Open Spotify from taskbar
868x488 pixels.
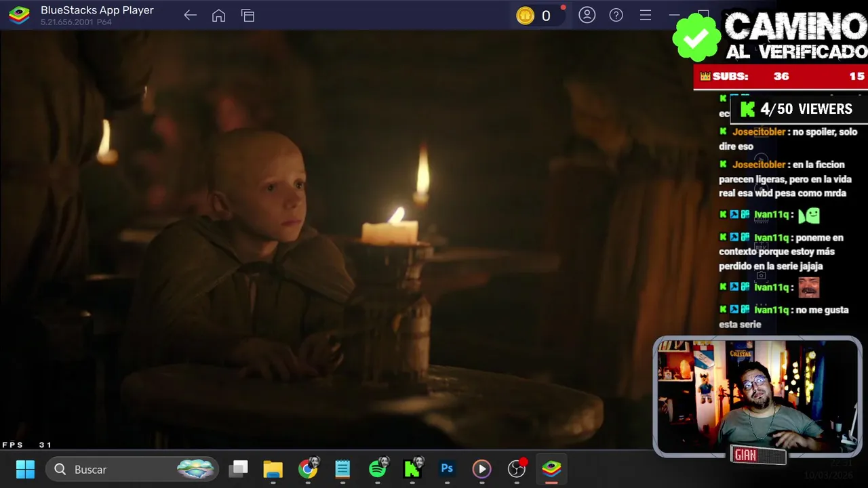(378, 469)
